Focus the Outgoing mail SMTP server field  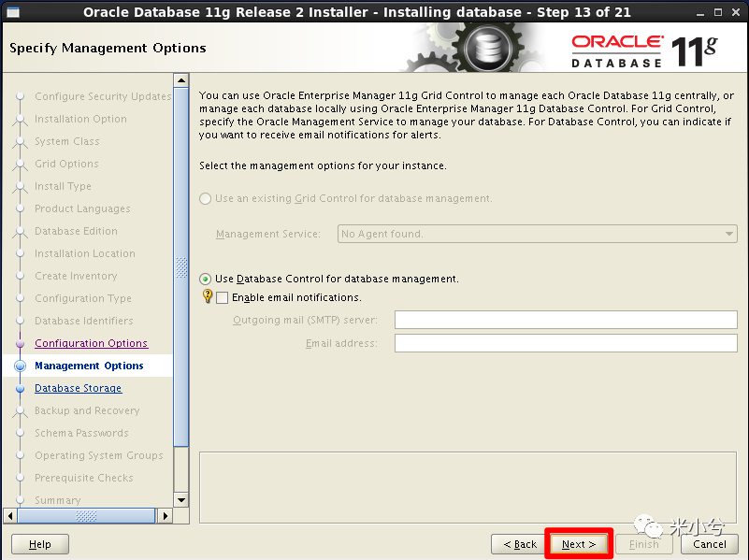click(x=566, y=320)
